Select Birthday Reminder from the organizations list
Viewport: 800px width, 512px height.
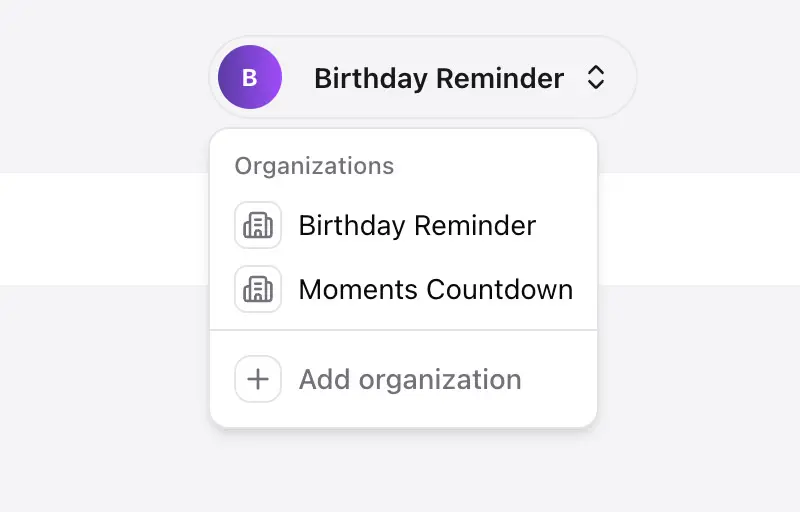click(417, 225)
